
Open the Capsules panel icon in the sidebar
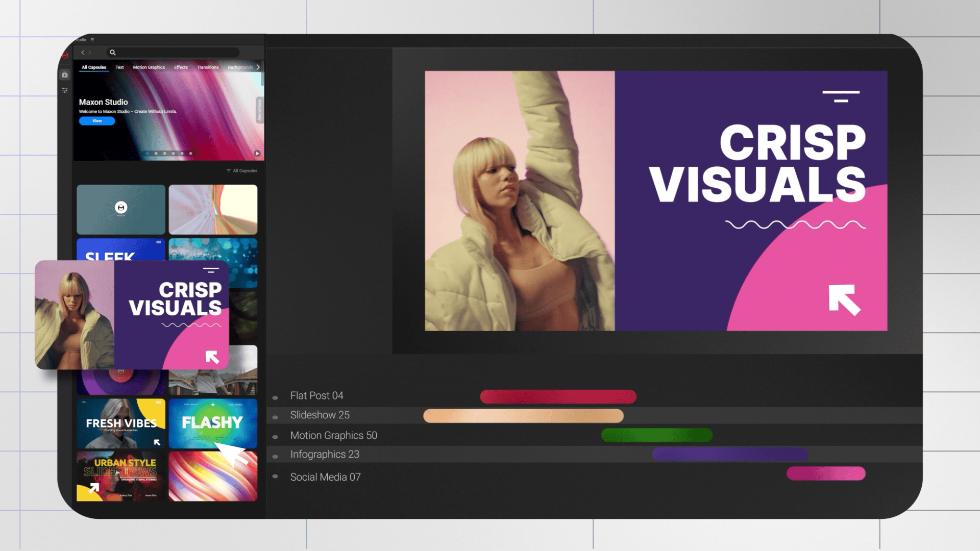click(65, 75)
